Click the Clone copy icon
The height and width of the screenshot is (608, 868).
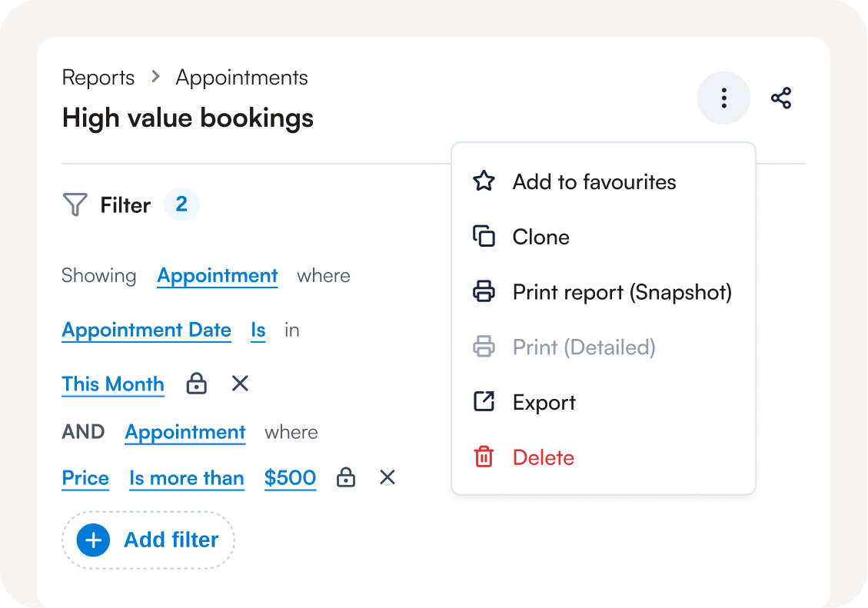484,236
